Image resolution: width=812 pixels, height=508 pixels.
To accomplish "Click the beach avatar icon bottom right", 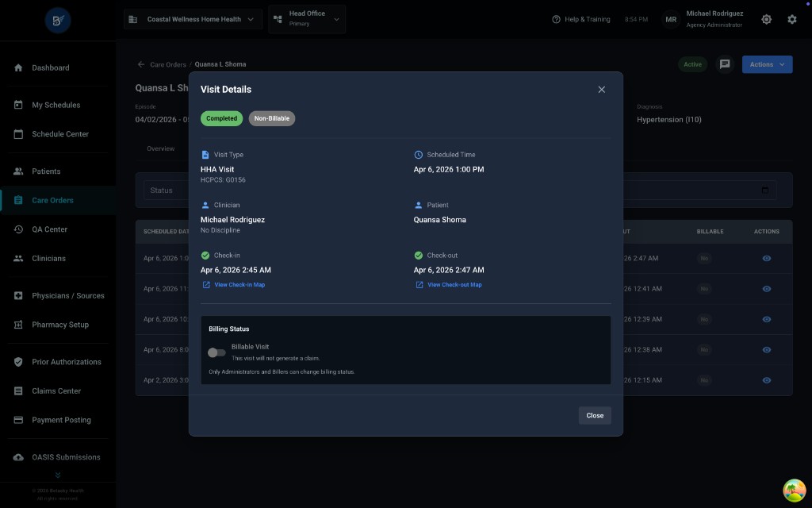I will [x=794, y=491].
